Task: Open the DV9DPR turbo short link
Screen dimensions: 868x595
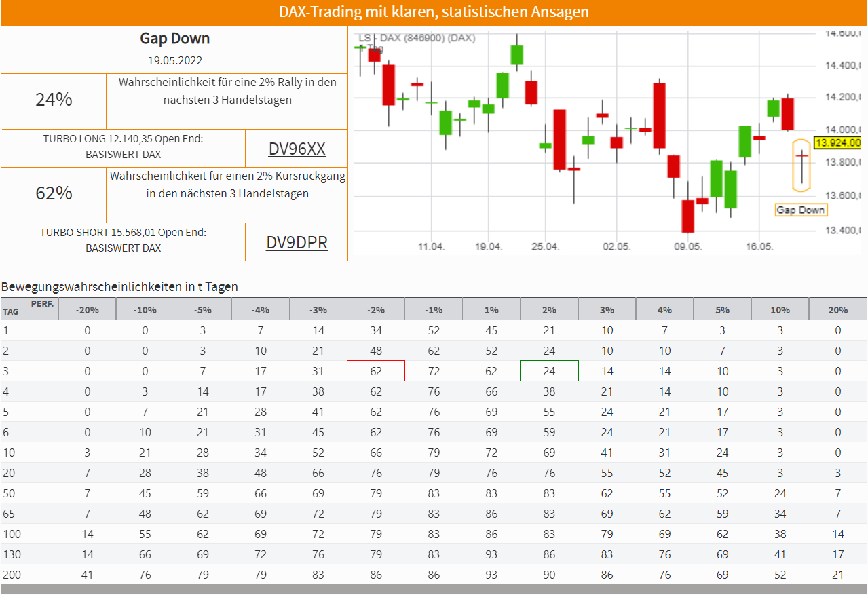Action: (297, 242)
